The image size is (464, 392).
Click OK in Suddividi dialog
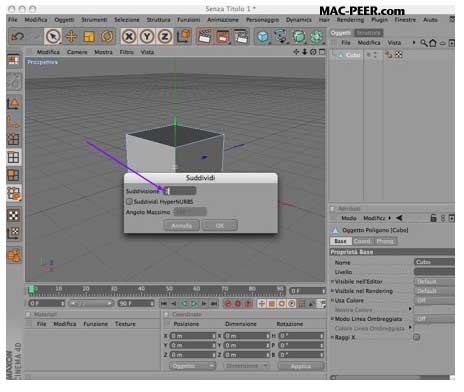(220, 226)
